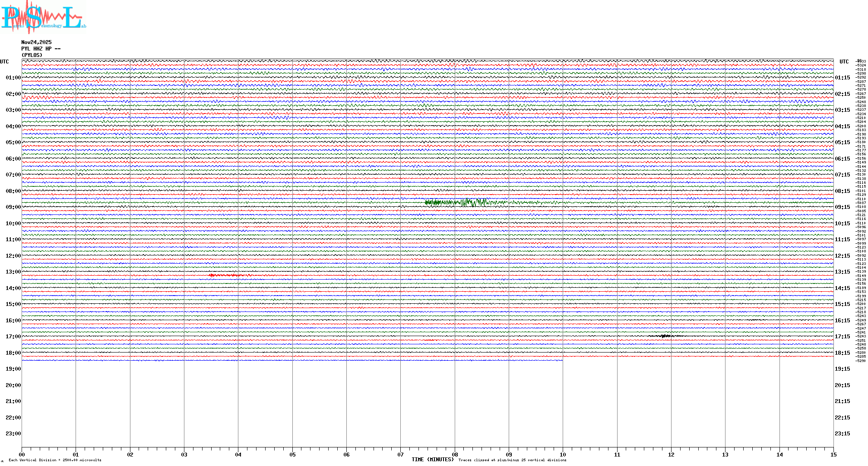Viewport: 868px width, 466px height.
Task: Click the 13:00 hour label on left axis
Action: (x=13, y=272)
